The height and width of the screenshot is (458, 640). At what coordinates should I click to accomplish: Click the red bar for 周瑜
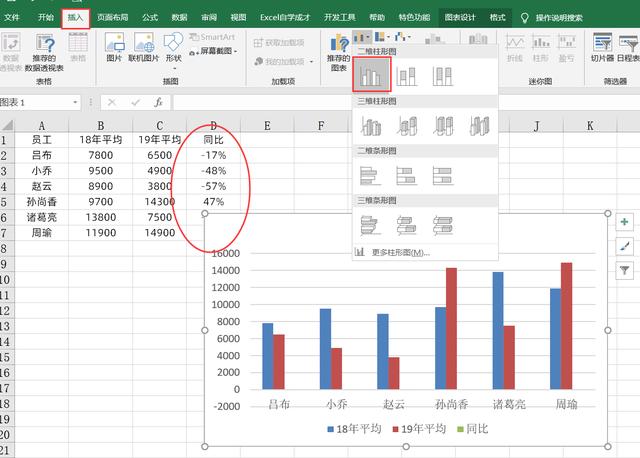567,326
